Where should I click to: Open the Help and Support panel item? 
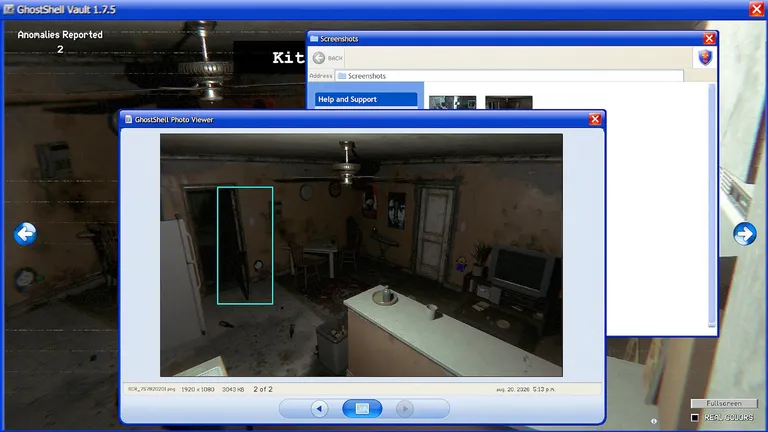click(x=366, y=99)
